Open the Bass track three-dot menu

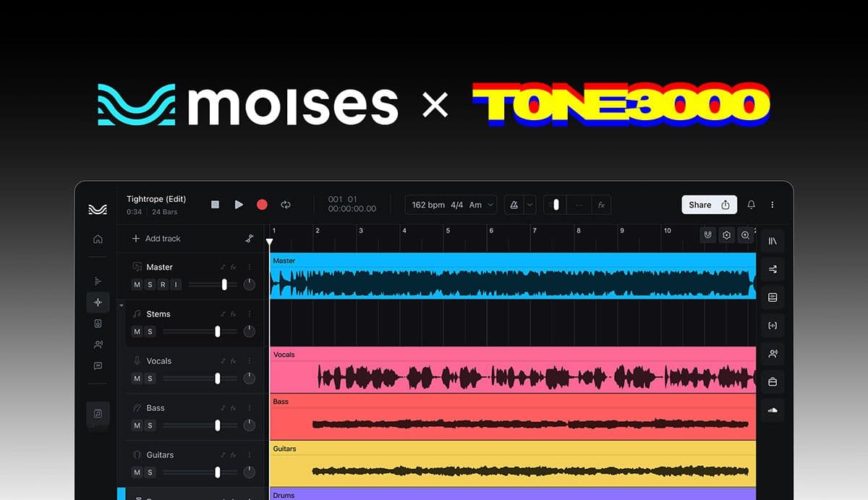click(250, 409)
